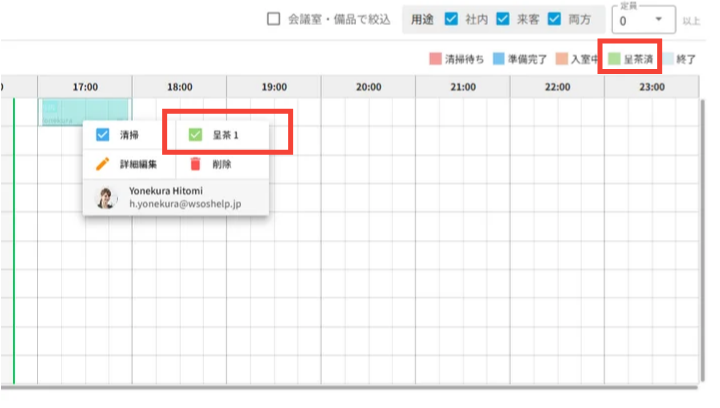Uncheck the 社内 usage filter

pyautogui.click(x=450, y=19)
